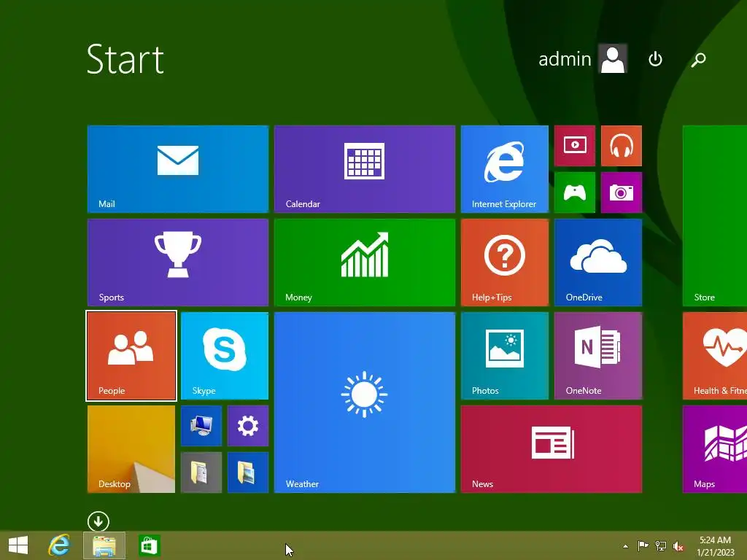Open the search magnifier button
747x560 pixels.
click(699, 59)
